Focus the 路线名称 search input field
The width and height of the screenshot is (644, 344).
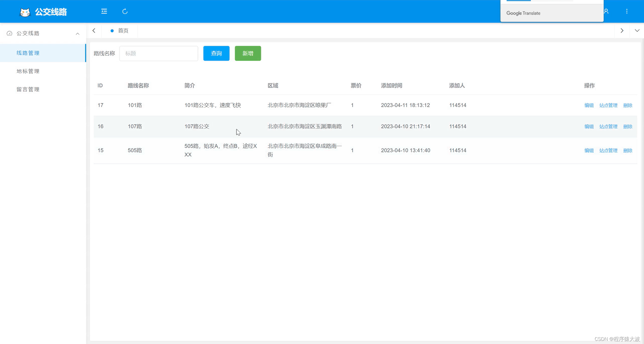coord(158,53)
